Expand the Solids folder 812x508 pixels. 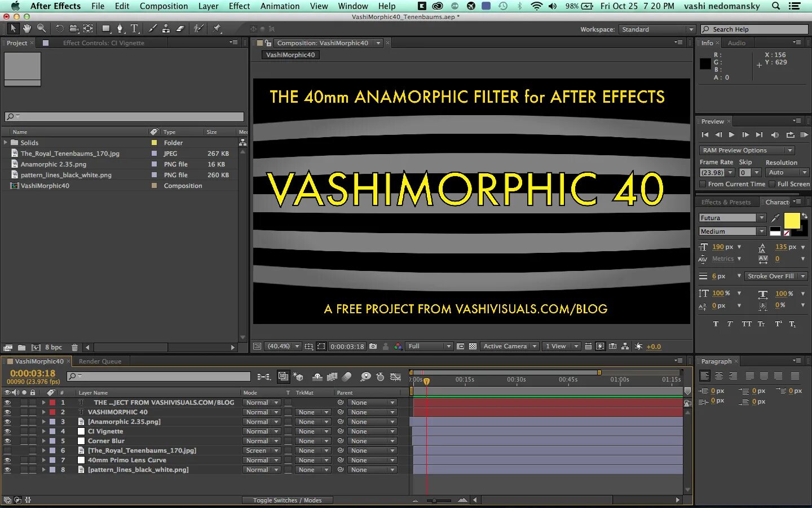point(6,143)
